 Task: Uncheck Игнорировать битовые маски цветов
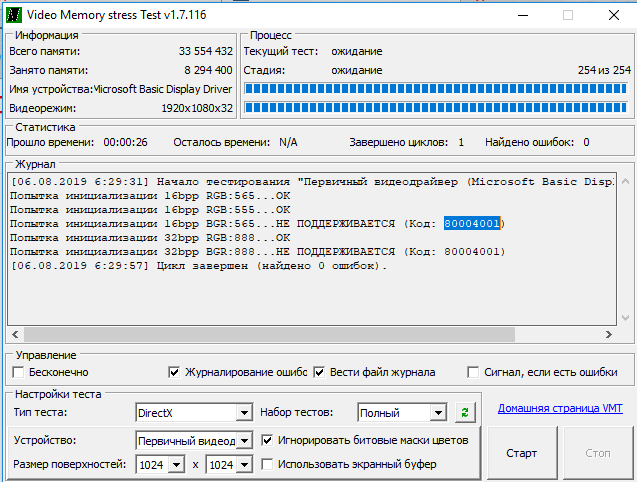pyautogui.click(x=267, y=439)
